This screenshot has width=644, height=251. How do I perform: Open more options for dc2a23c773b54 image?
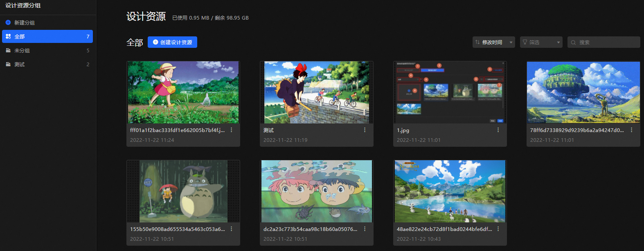pyautogui.click(x=365, y=229)
